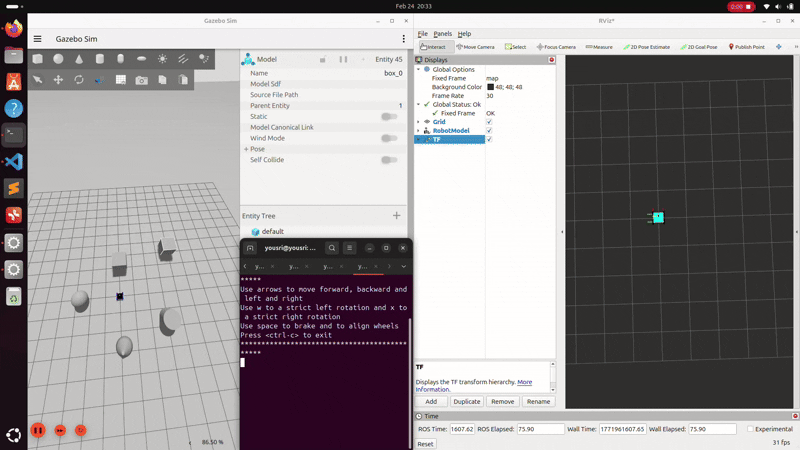Open grid config tool in Gazebo

(121, 80)
